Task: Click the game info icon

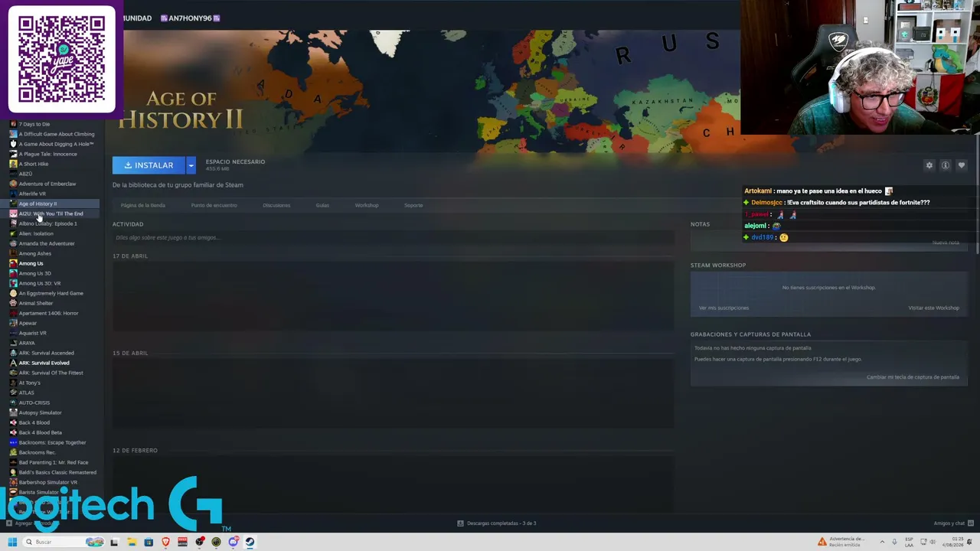Action: pyautogui.click(x=946, y=165)
